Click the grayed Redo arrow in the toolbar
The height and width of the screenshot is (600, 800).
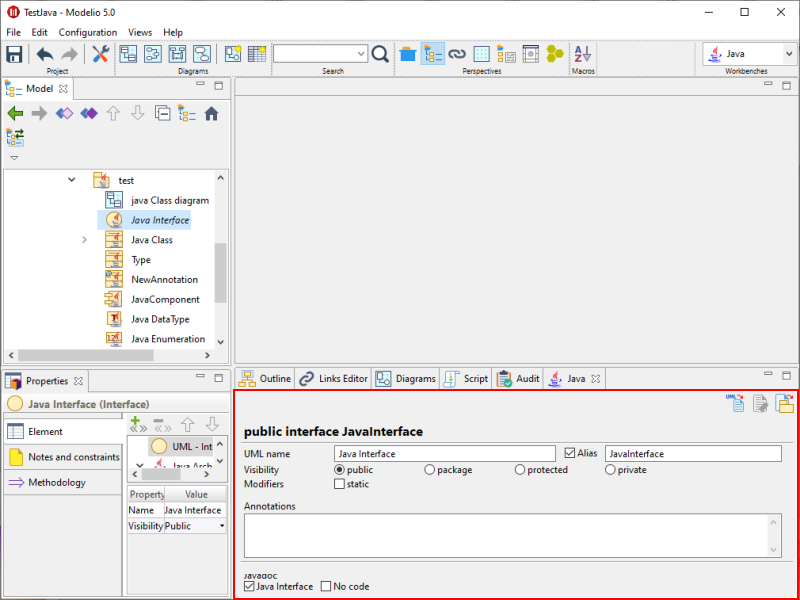(69, 54)
